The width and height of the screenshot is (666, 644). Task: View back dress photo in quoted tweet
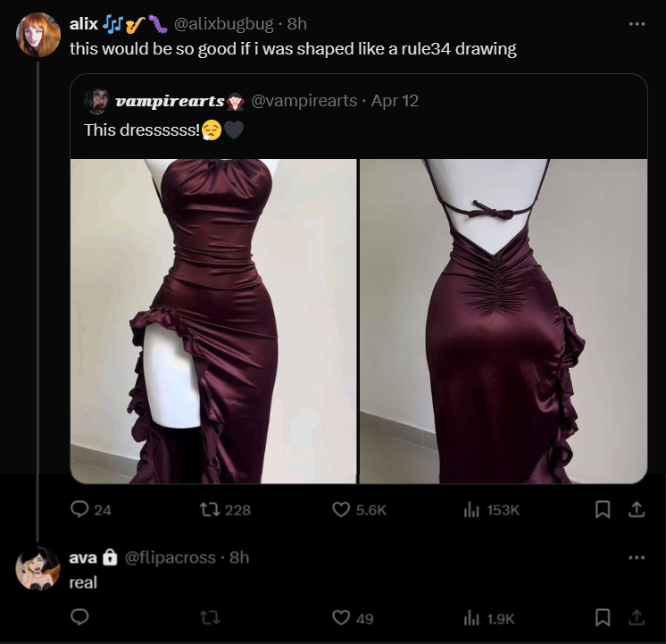pyautogui.click(x=504, y=322)
